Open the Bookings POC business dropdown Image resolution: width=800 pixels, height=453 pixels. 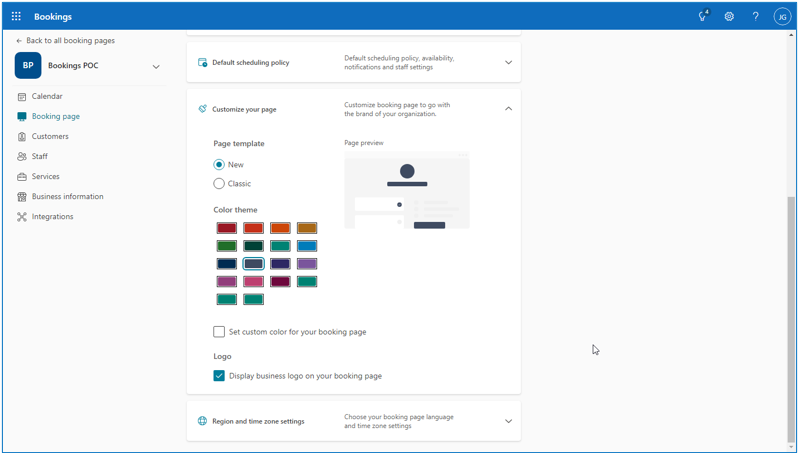(x=156, y=67)
